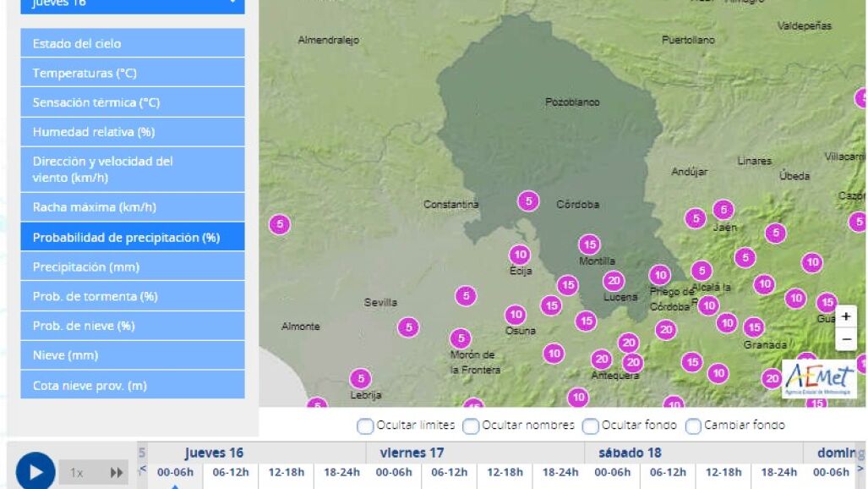This screenshot has width=868, height=489.
Task: Toggle Cambiar fondo checkbox
Action: [x=693, y=426]
